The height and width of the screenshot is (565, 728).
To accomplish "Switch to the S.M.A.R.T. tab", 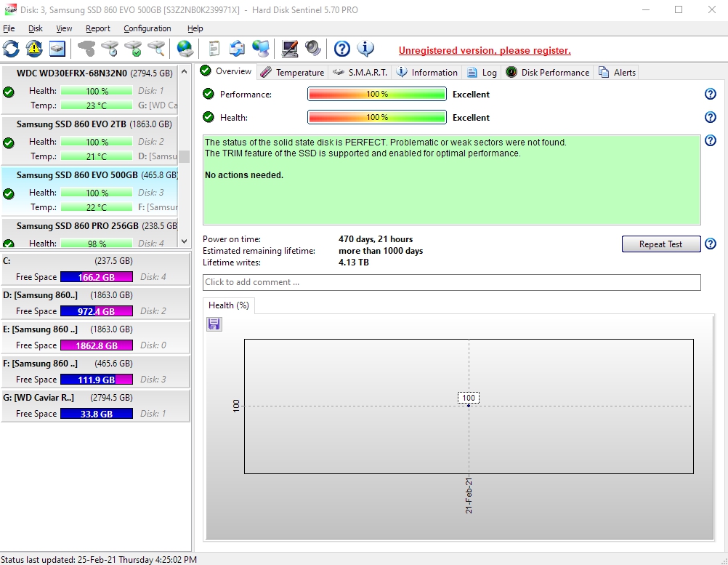I will (361, 72).
